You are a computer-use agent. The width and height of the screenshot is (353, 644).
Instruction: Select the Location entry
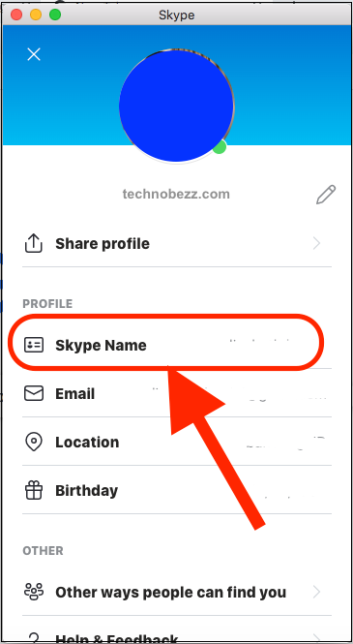coord(177,443)
